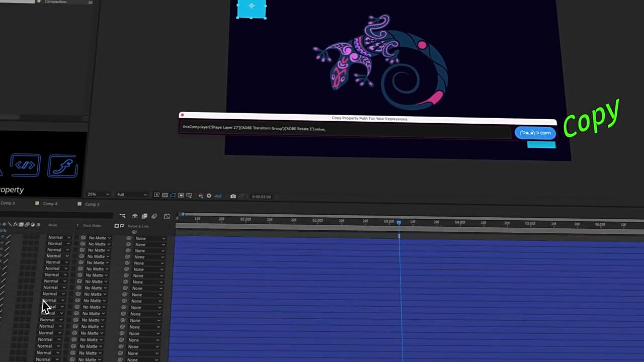
Task: Open the graph editor
Action: pos(167,217)
